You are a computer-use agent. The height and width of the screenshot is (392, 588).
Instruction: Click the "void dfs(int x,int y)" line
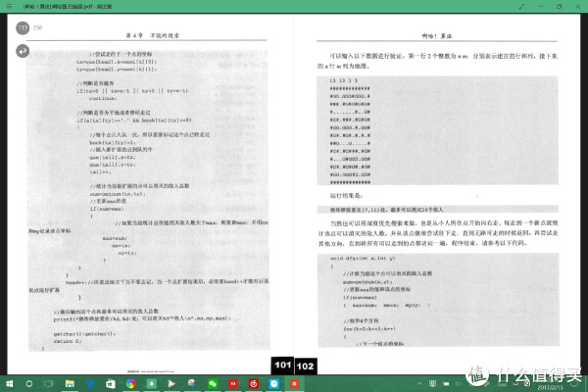click(x=363, y=258)
